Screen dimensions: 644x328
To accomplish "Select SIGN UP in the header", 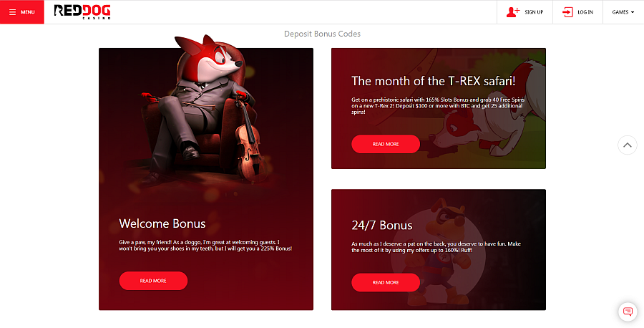I will [534, 12].
